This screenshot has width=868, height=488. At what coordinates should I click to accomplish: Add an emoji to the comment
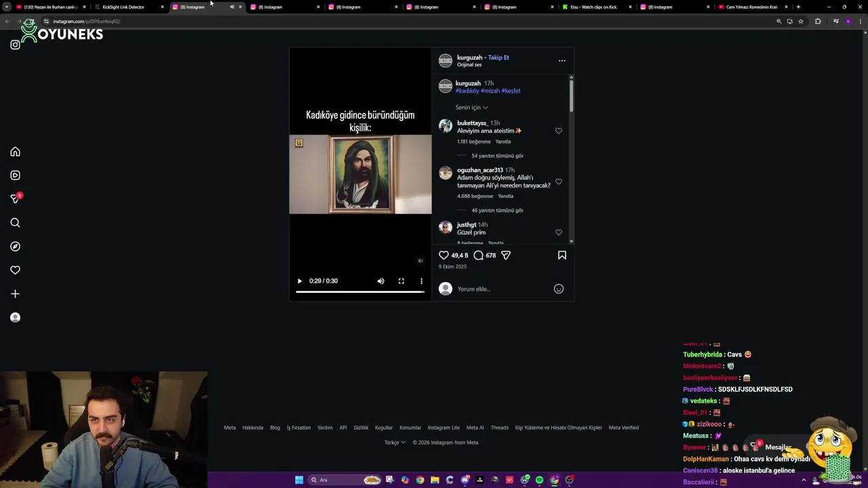click(x=558, y=289)
